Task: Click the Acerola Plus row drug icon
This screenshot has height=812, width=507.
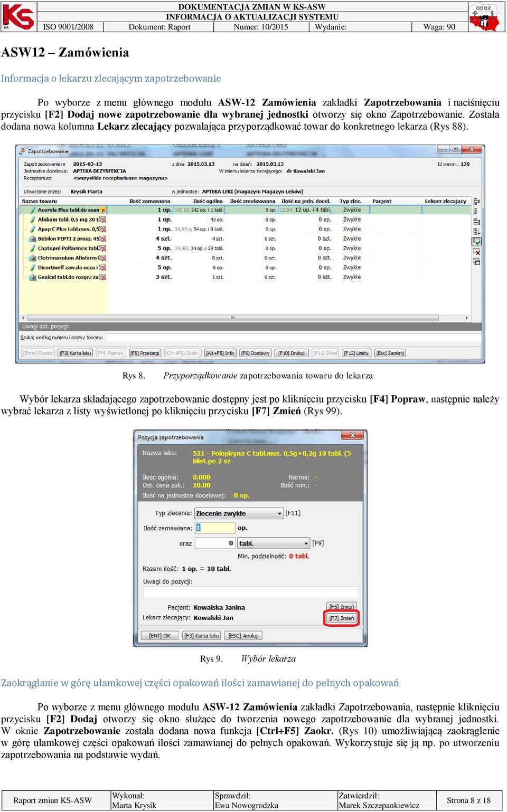Action: point(33,210)
